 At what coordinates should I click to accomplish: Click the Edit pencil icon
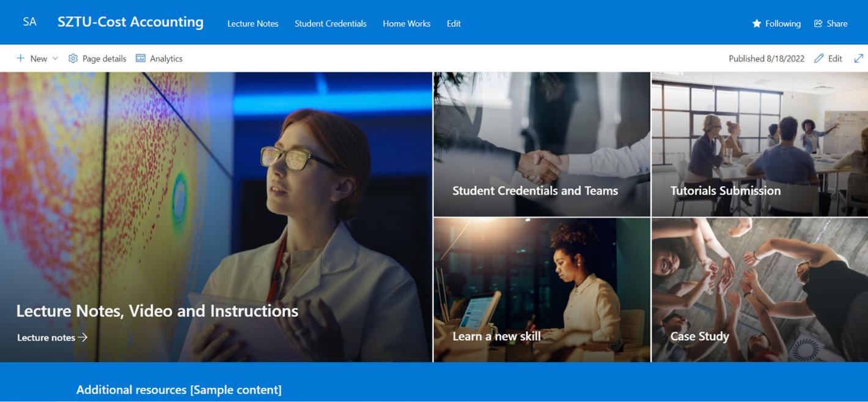click(819, 58)
